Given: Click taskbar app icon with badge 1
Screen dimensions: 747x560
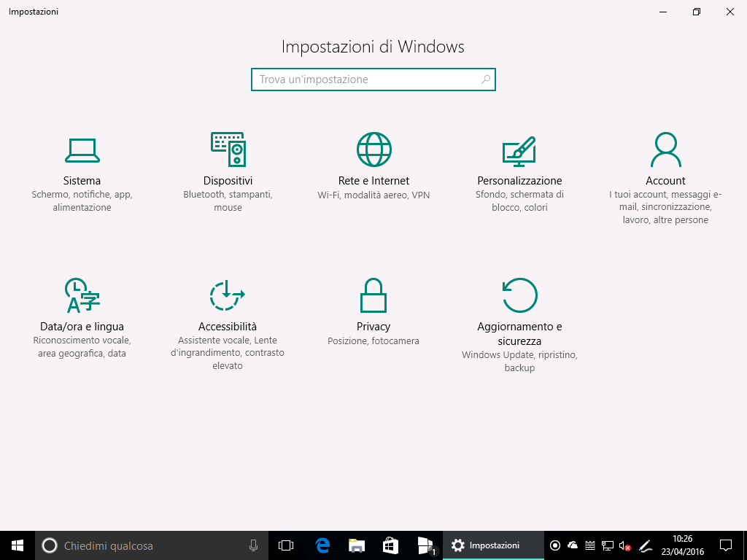Looking at the screenshot, I should [425, 545].
